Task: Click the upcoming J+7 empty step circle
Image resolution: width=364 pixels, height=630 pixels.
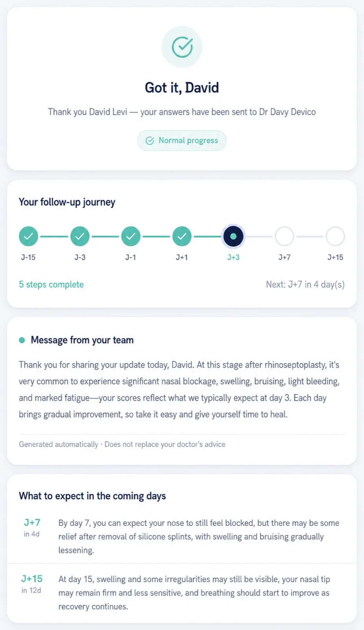Action: [285, 236]
